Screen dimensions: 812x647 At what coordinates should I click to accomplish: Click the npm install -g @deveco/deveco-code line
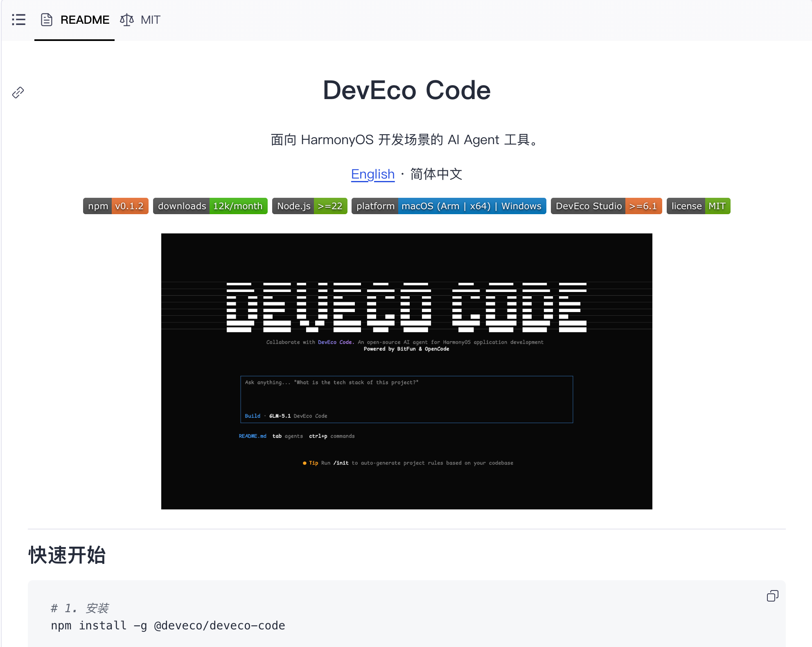click(x=168, y=626)
